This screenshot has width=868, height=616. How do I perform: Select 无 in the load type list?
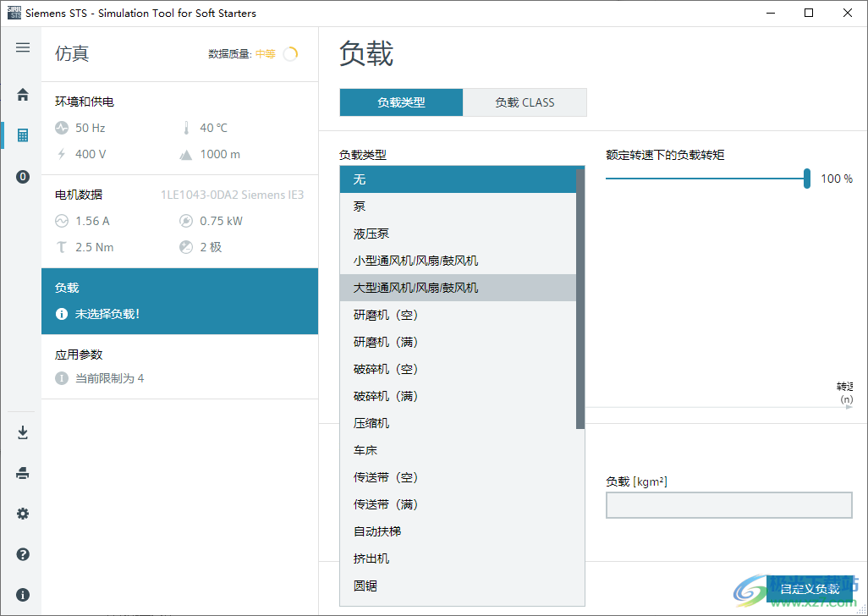point(458,179)
